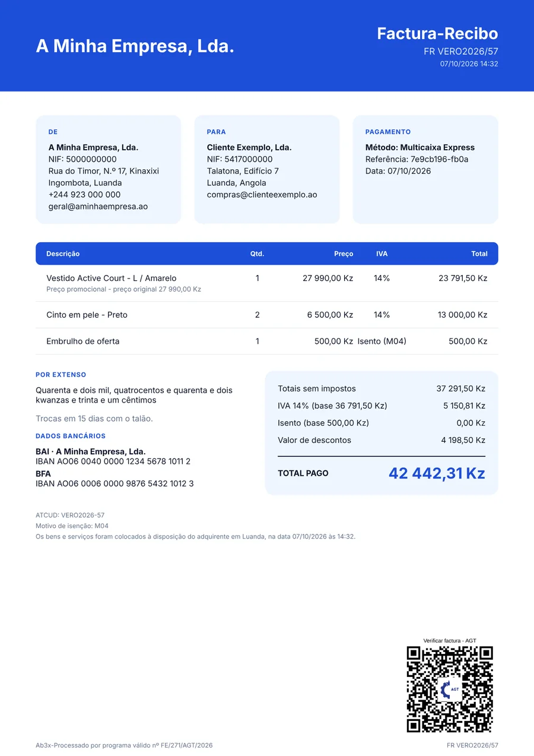Select the item "Cinto em pele - Preto"
Viewport: 534px width, 756px height.
(87, 315)
